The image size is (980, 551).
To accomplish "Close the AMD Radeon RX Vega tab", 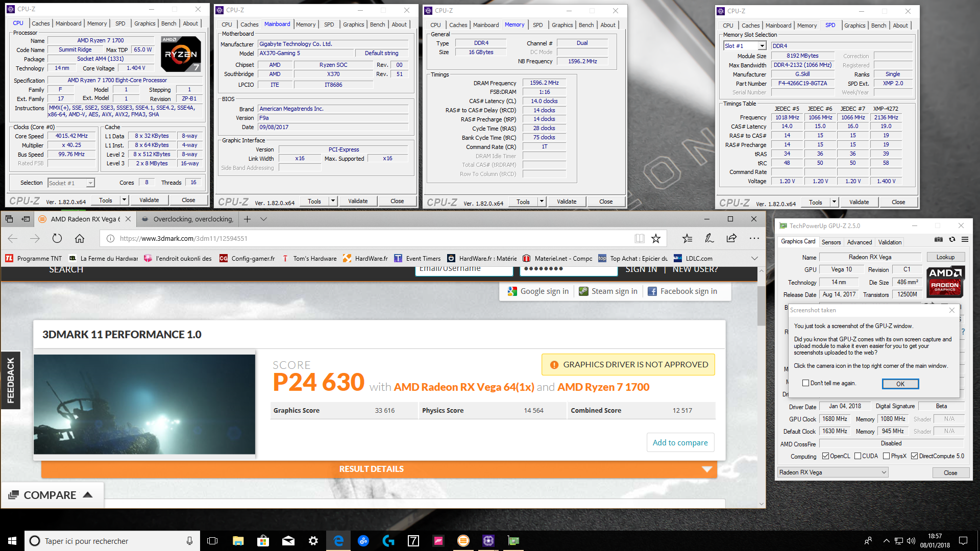I will [x=128, y=219].
